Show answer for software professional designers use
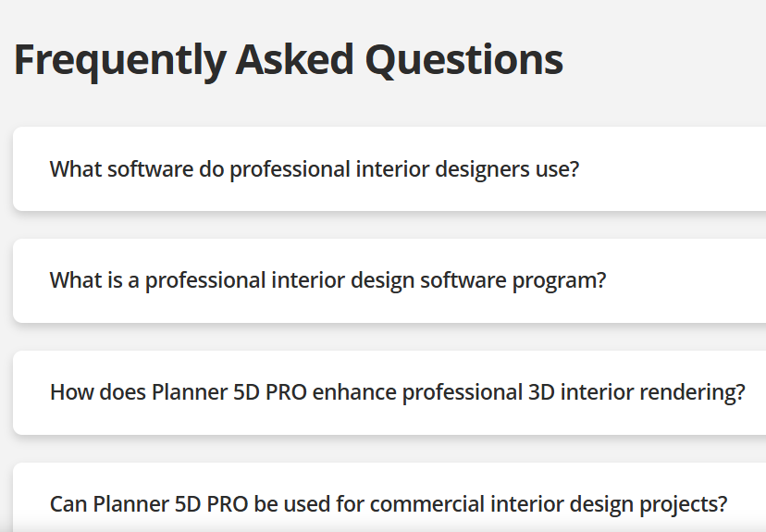 pos(315,169)
